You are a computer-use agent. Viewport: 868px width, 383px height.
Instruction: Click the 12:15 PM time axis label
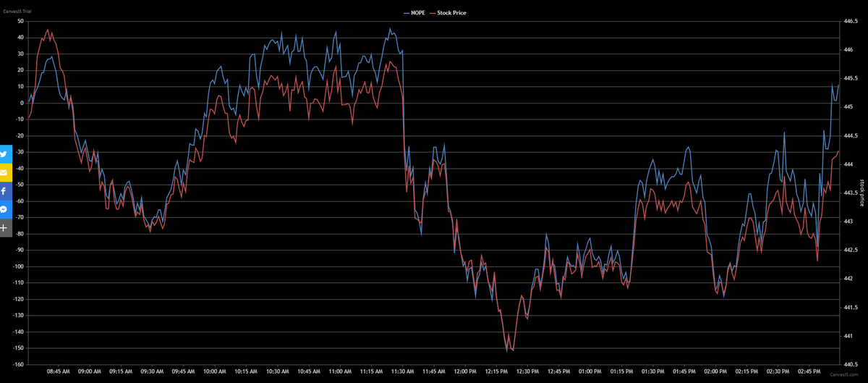click(496, 371)
